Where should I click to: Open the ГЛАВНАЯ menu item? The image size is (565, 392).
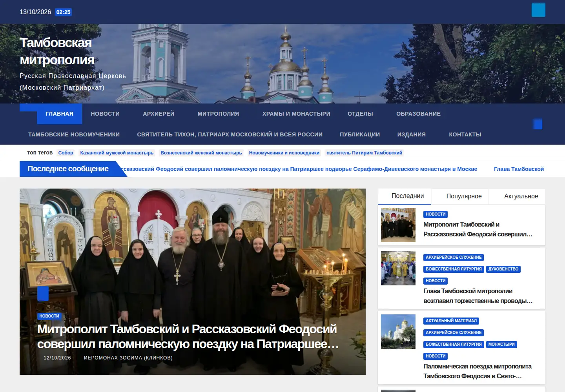[x=59, y=114]
